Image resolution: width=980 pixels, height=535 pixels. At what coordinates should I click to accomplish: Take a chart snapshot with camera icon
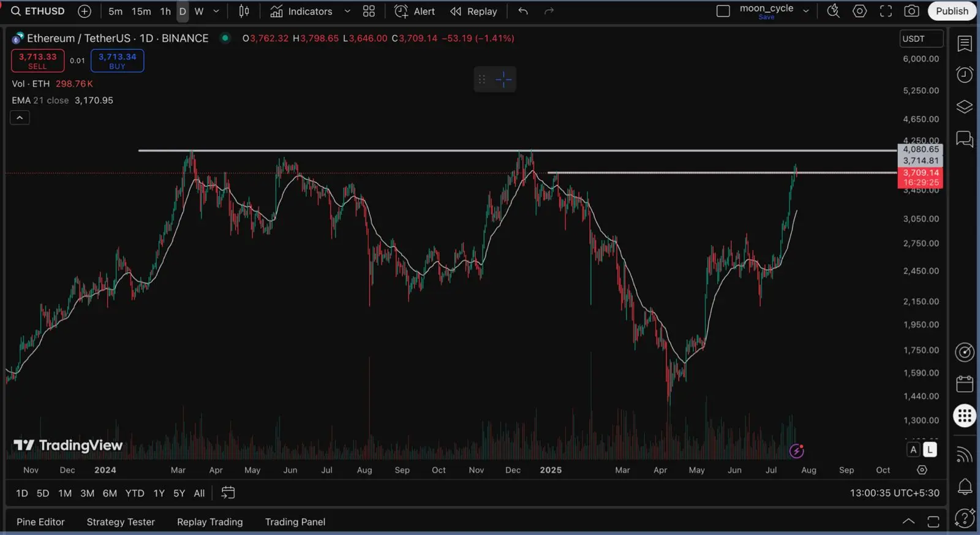(x=911, y=11)
